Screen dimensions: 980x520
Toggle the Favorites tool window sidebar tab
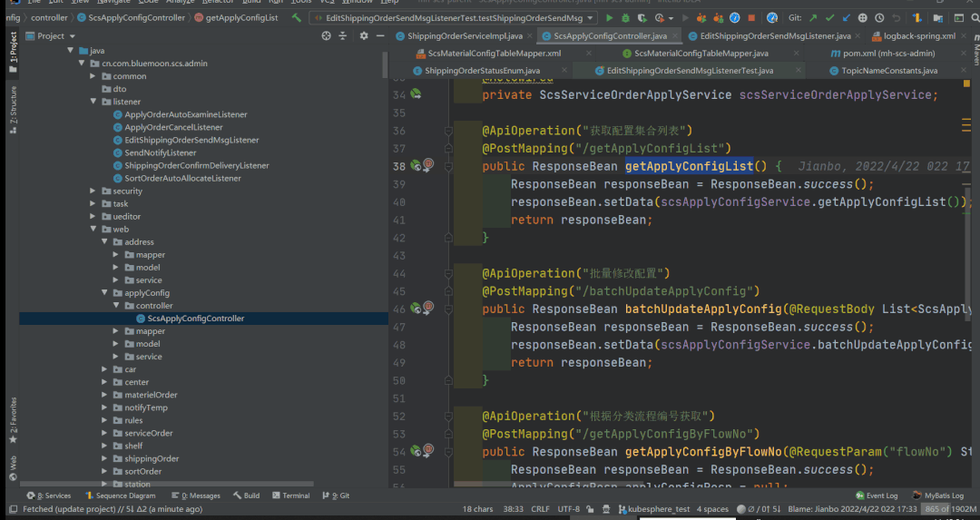tap(13, 419)
